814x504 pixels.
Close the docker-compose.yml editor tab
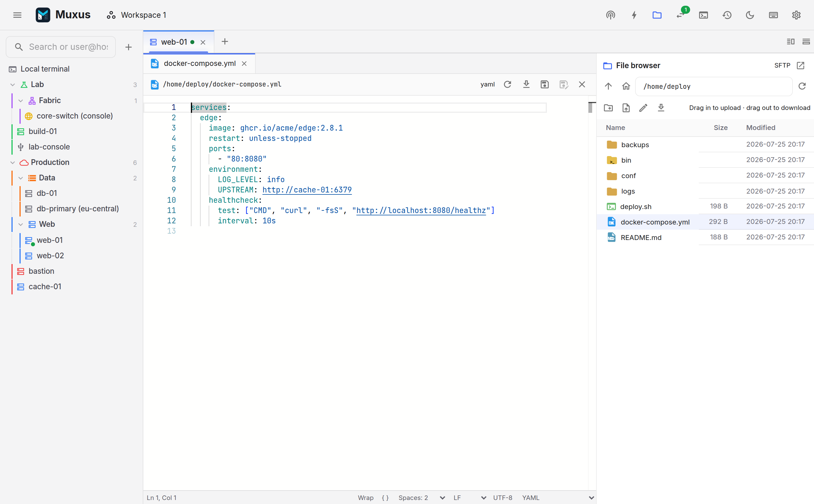(244, 64)
